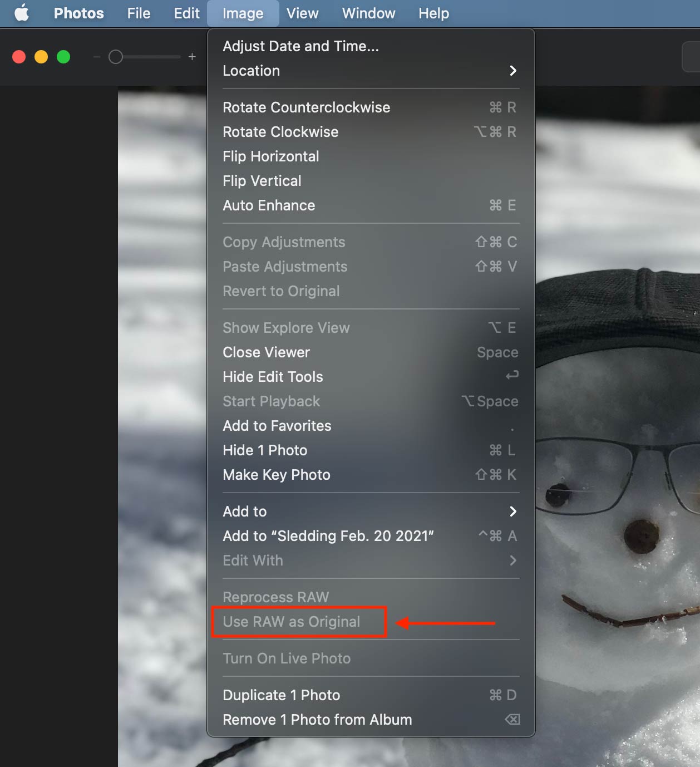
Task: Click Remove 1 Photo from Album
Action: click(x=317, y=720)
